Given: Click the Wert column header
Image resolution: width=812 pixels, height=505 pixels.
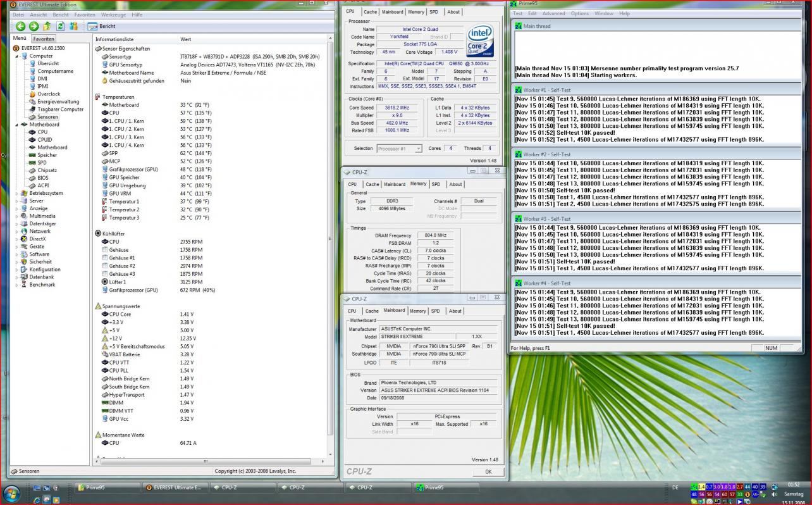Looking at the screenshot, I should pos(186,39).
